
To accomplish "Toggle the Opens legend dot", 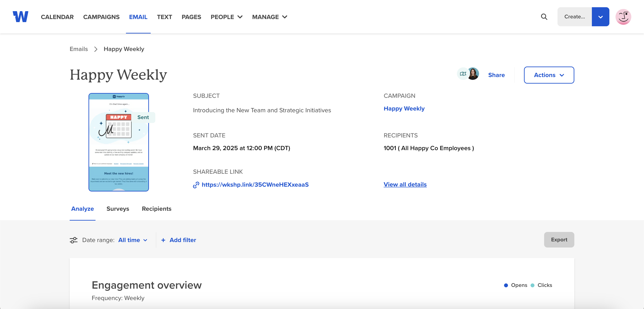I will (x=506, y=285).
